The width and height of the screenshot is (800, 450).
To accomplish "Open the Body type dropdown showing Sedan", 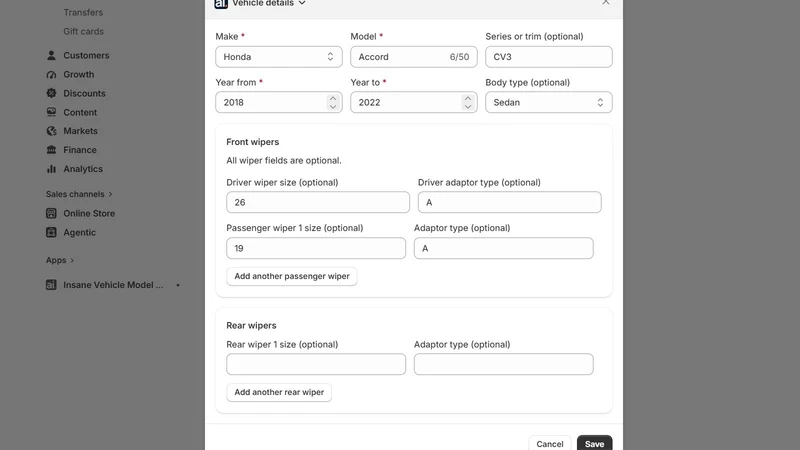I will click(548, 102).
